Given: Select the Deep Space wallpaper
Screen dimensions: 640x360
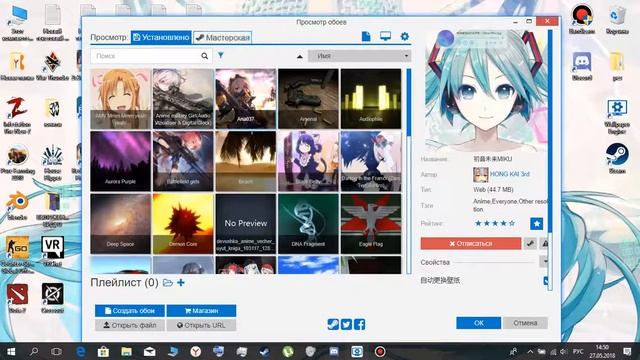Looking at the screenshot, I should [120, 224].
